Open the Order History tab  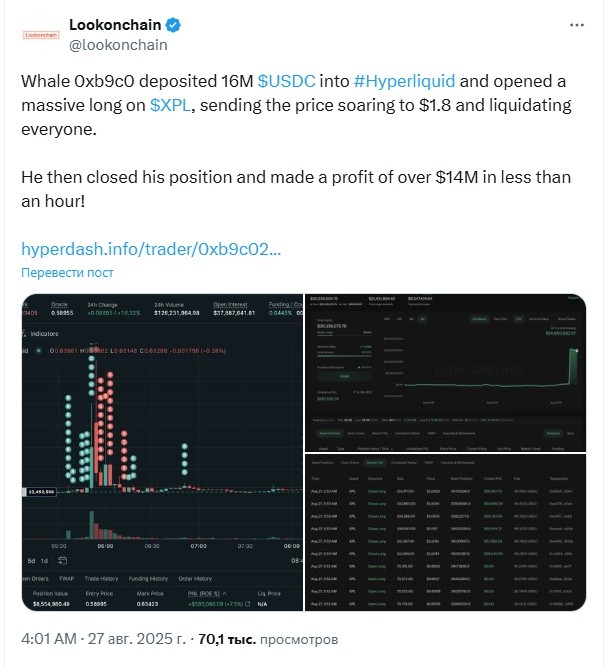pyautogui.click(x=195, y=579)
